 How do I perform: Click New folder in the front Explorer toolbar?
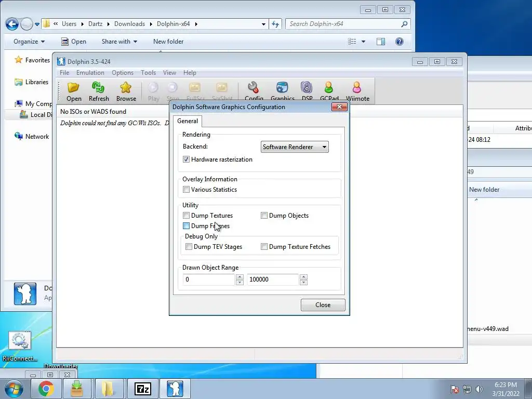click(x=168, y=42)
